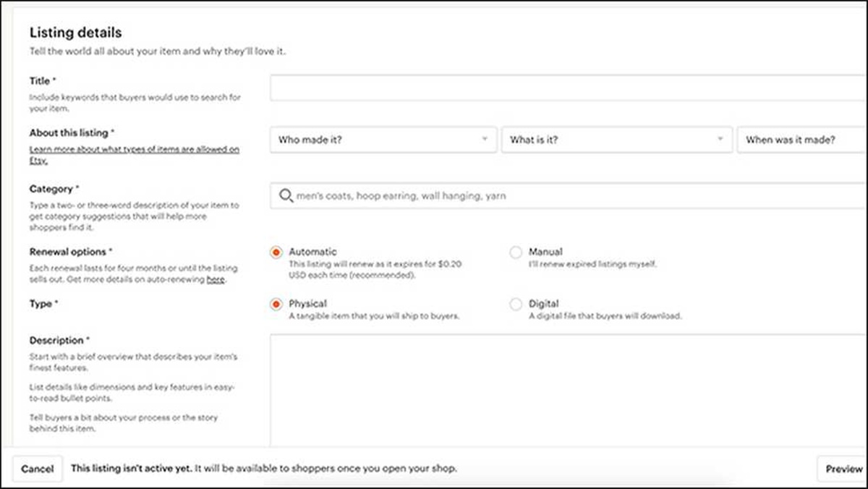Focus the Title text field
Viewport: 868px width, 489px height.
click(569, 88)
